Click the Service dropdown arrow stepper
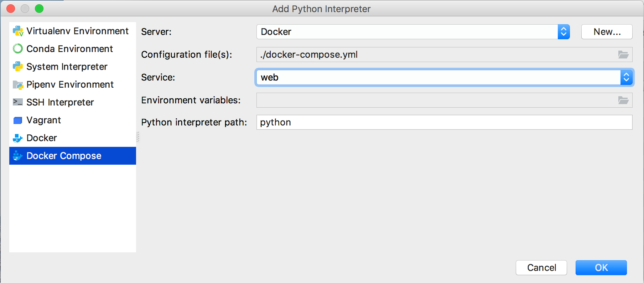The height and width of the screenshot is (283, 644). (626, 77)
